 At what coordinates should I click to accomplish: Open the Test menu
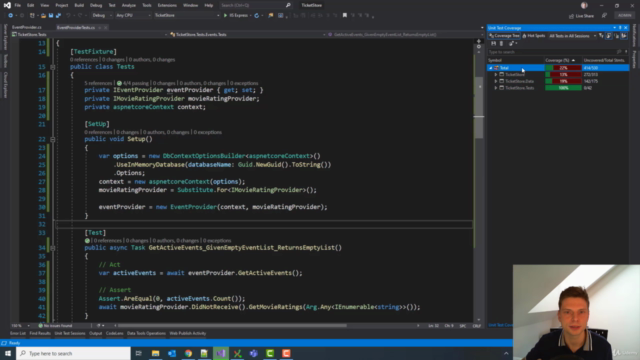pos(112,5)
